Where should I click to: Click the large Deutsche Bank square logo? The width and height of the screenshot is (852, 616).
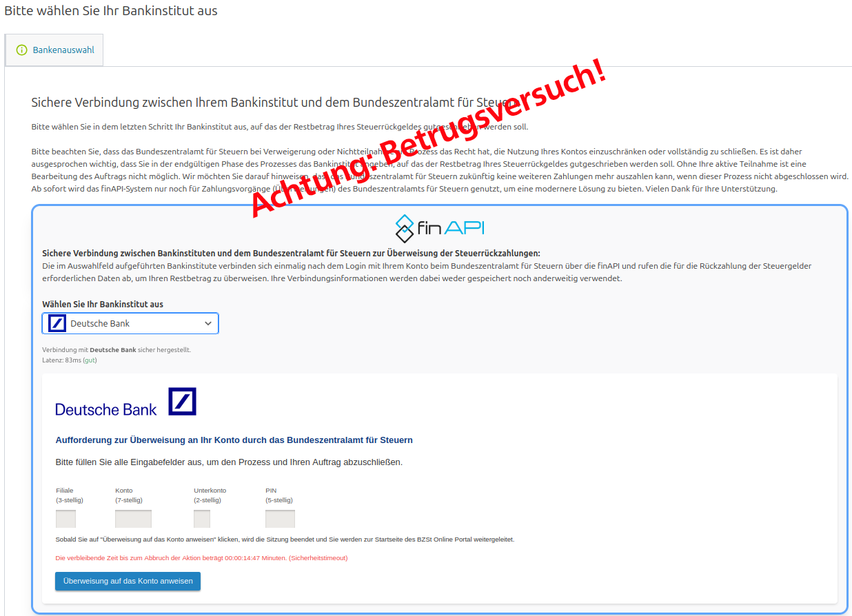click(x=183, y=401)
